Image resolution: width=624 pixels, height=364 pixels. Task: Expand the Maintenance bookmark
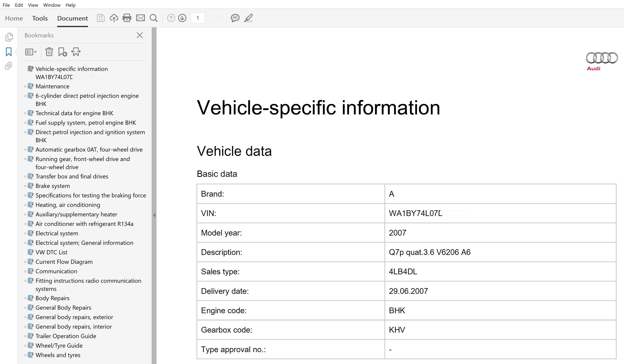(25, 86)
